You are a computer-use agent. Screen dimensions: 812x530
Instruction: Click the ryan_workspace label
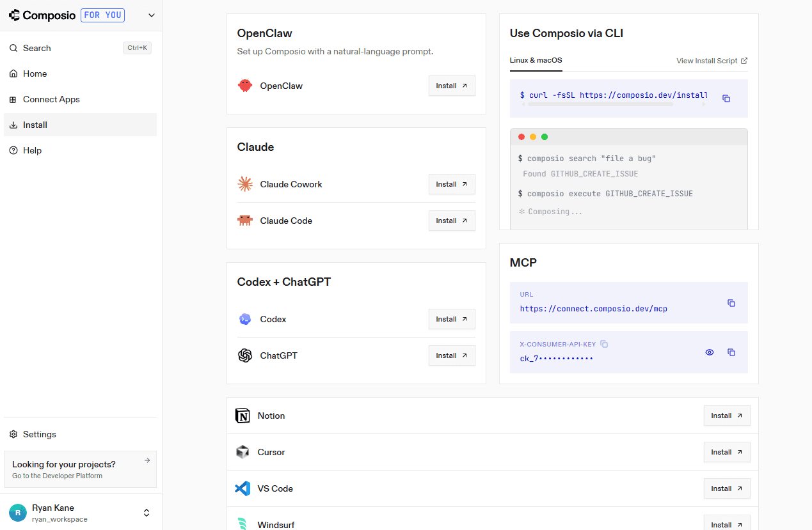pos(60,519)
